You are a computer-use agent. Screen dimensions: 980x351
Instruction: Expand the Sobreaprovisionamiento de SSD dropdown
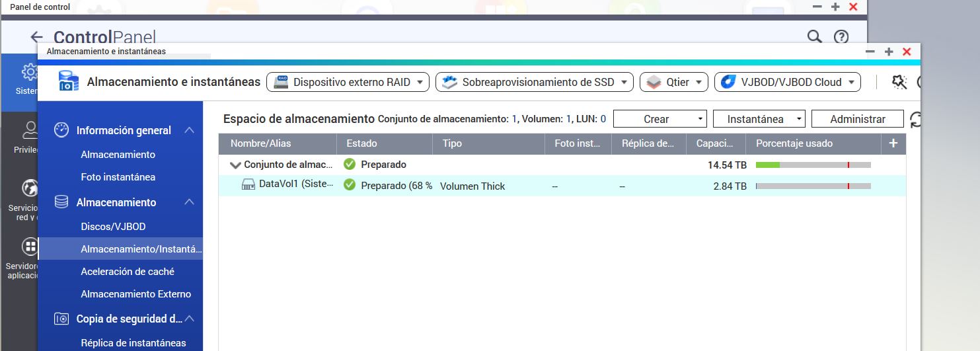(534, 83)
